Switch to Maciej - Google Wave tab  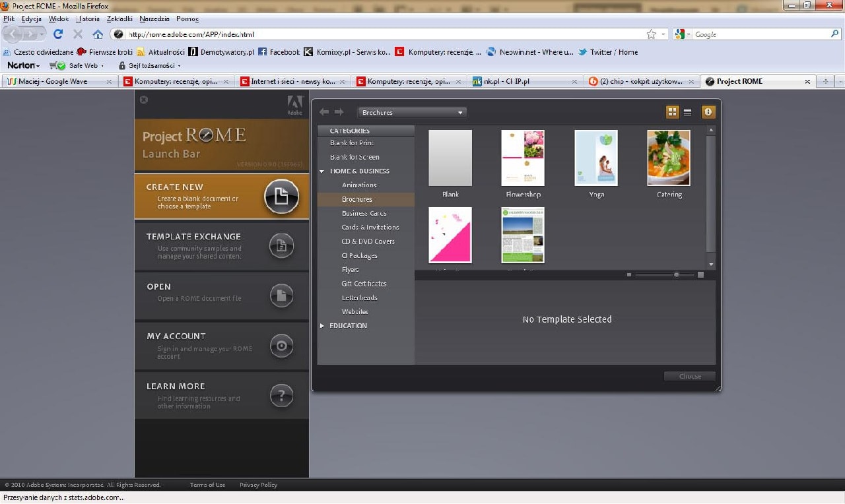tap(59, 82)
